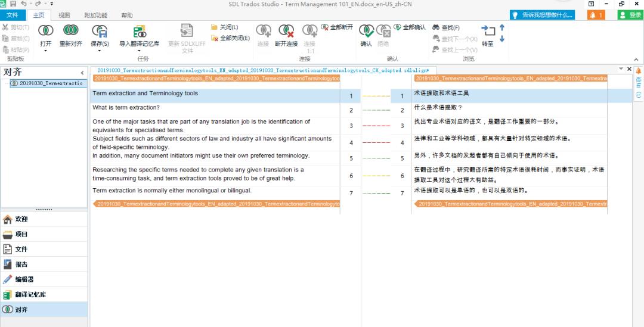644x327 pixels.
Task: Open the 文件 menu tab
Action: 12,15
